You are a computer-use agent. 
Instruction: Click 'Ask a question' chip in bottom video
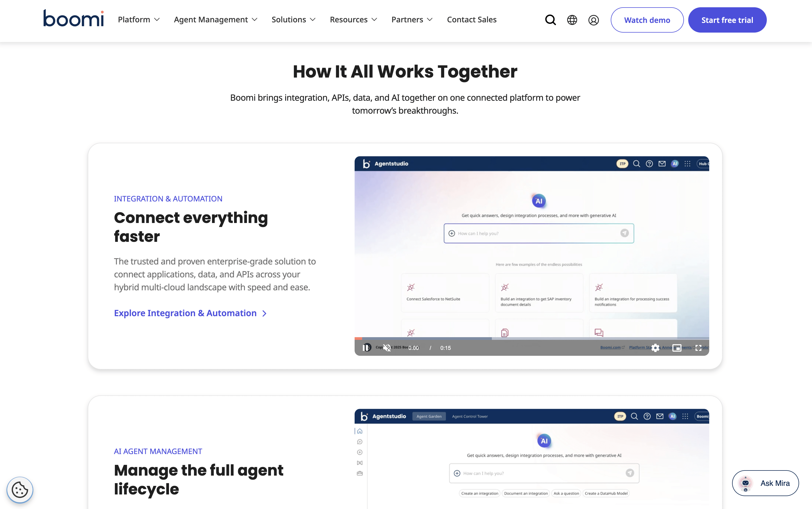tap(566, 493)
